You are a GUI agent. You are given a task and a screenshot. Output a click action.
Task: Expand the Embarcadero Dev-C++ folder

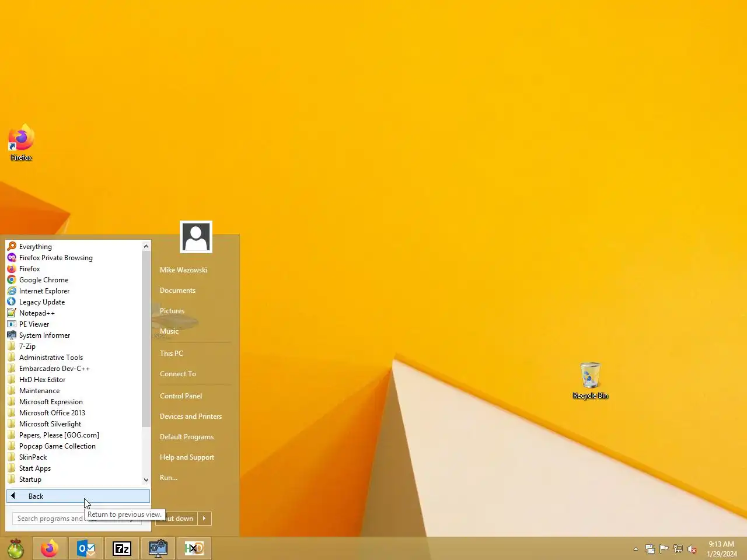(74, 369)
